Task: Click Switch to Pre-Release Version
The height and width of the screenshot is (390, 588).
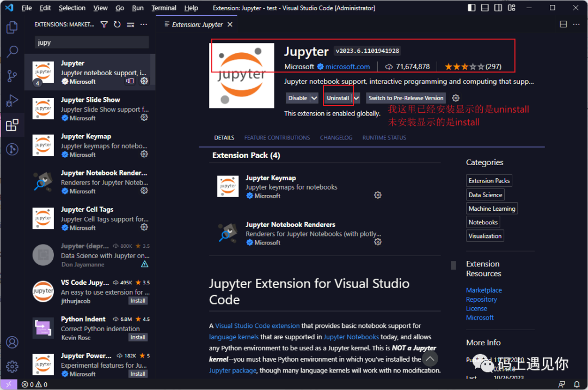Action: (x=406, y=98)
